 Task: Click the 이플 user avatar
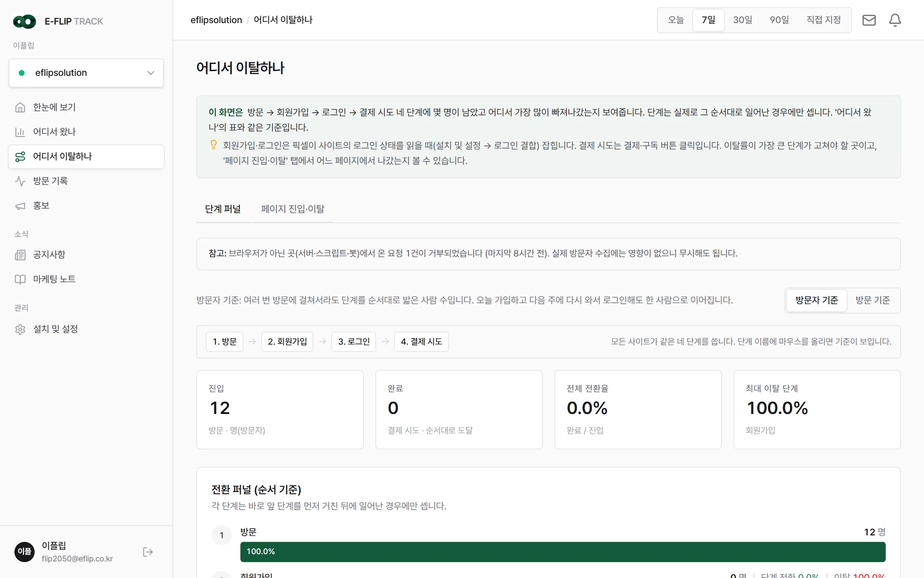point(25,552)
